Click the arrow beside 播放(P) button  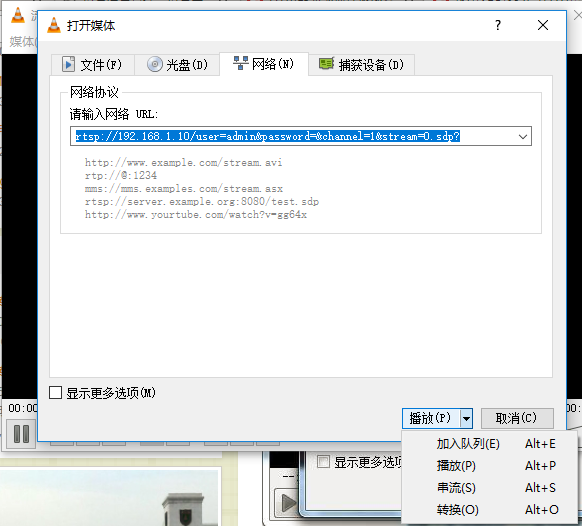tap(466, 419)
